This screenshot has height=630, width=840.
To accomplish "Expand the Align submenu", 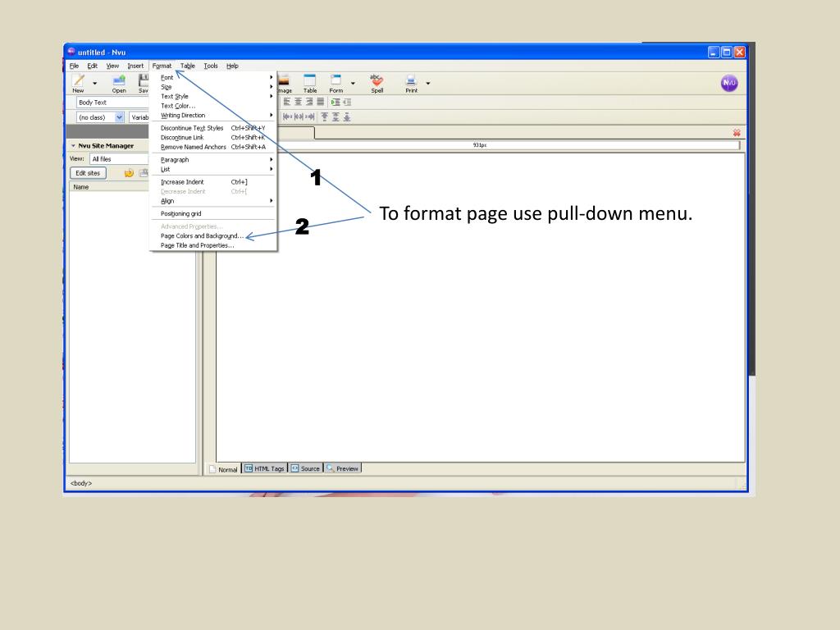I will coord(214,201).
